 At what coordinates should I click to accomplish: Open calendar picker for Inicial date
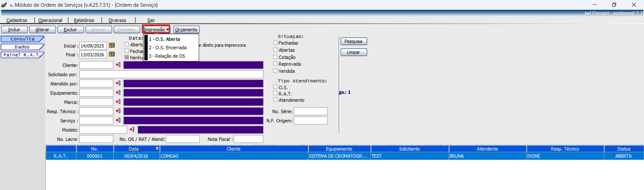pyautogui.click(x=112, y=45)
